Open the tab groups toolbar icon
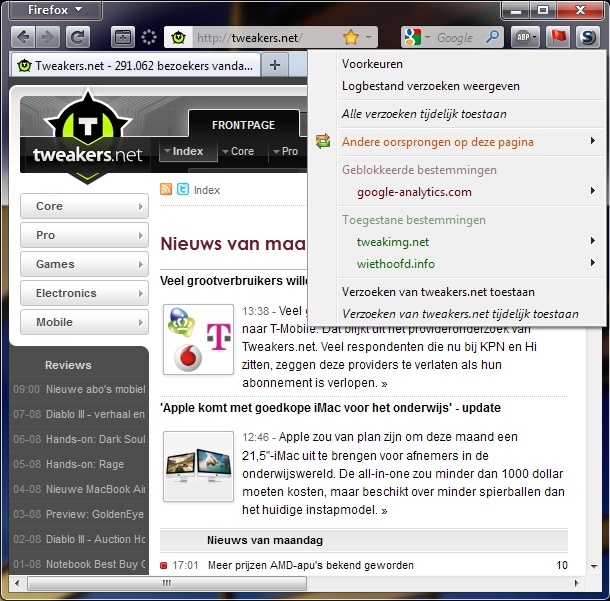 (123, 37)
